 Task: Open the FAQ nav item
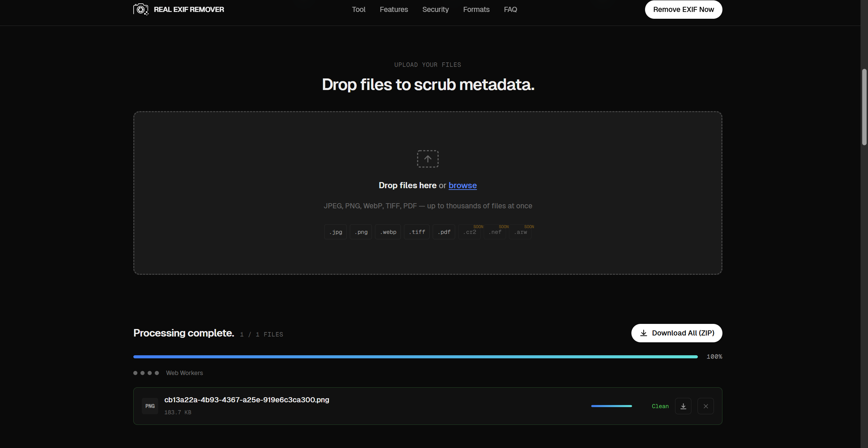pos(510,10)
